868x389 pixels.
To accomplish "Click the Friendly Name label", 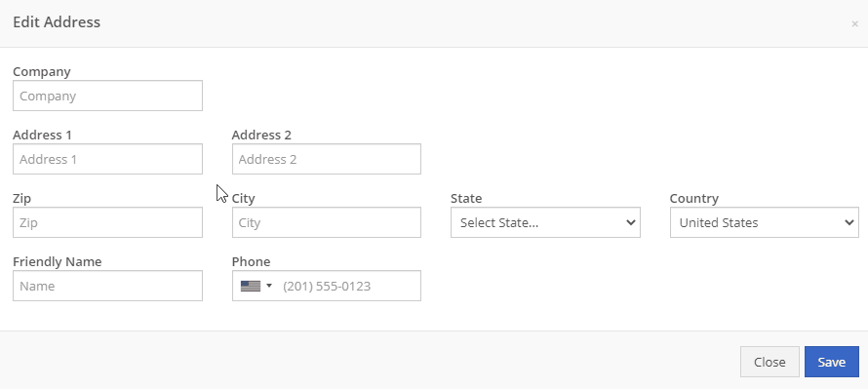I will tap(57, 261).
